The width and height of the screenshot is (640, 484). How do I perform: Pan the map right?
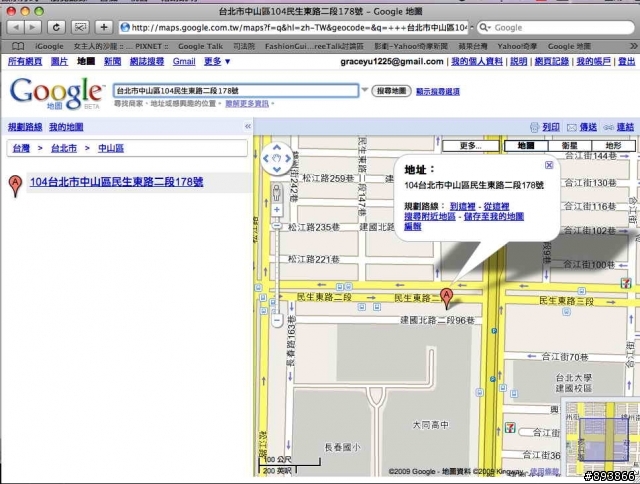pyautogui.click(x=288, y=158)
